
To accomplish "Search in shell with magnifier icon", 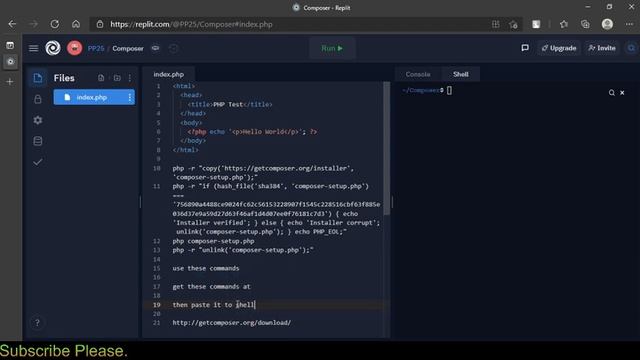I will click(x=611, y=93).
